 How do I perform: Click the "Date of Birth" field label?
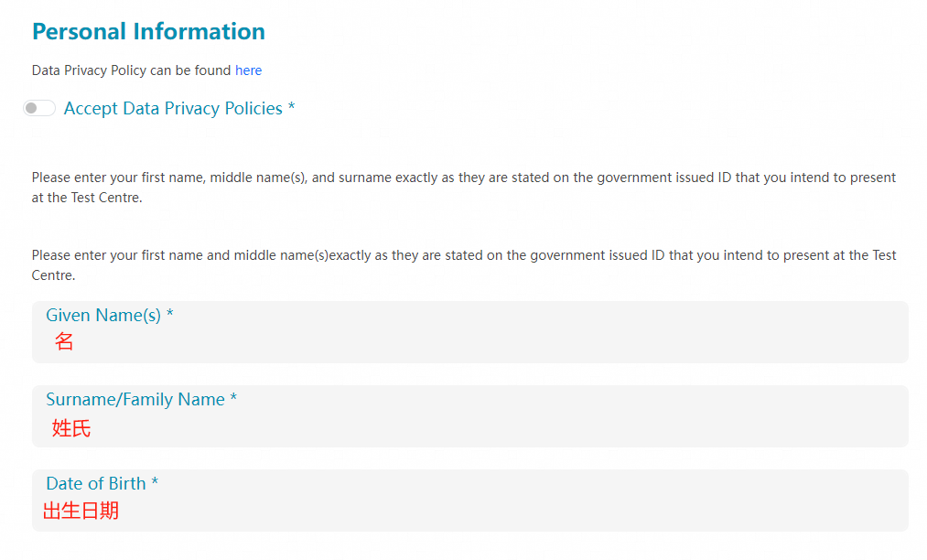(x=96, y=483)
